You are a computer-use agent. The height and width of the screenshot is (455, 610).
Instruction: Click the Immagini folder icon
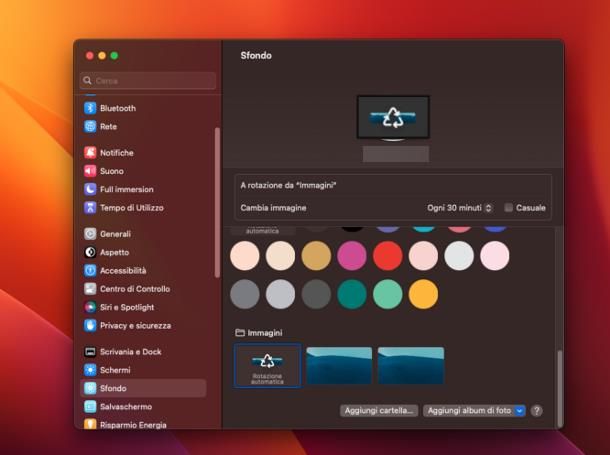pos(240,333)
